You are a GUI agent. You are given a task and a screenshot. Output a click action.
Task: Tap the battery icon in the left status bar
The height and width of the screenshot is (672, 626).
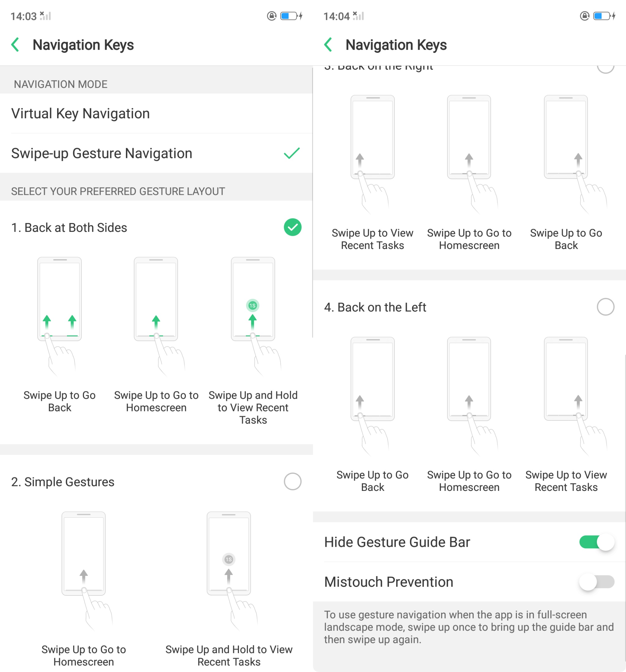pos(289,16)
